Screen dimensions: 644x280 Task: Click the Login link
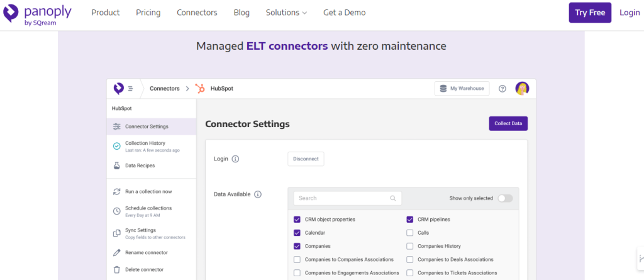click(x=630, y=13)
